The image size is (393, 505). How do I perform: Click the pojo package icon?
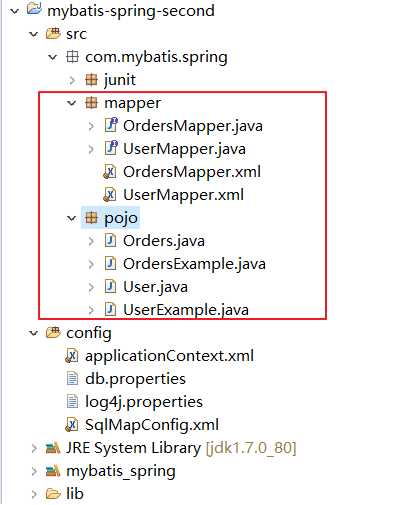pyautogui.click(x=91, y=218)
